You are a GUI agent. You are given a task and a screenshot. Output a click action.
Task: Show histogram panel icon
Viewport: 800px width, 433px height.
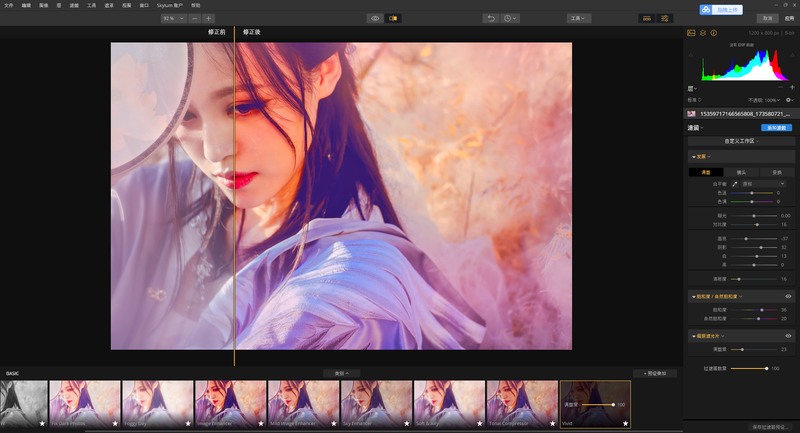tap(691, 33)
